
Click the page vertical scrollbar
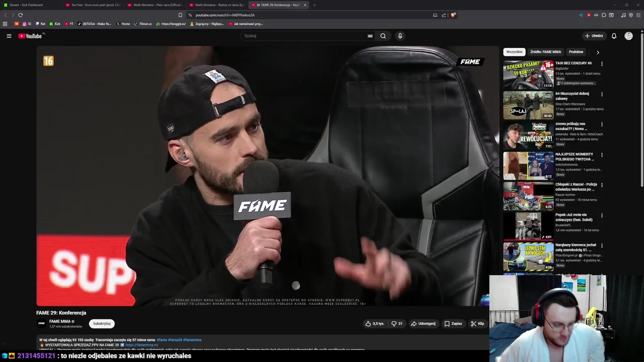point(642,110)
